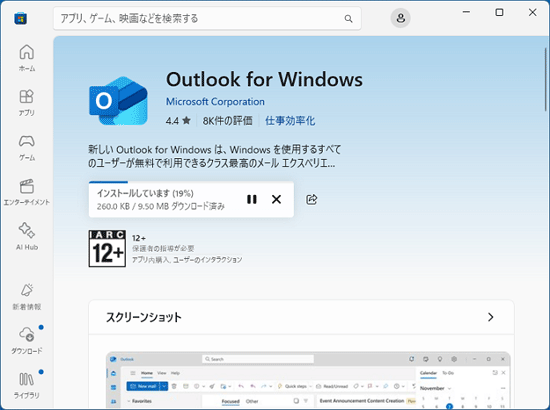
Task: Share the Outlook for Windows app
Action: tap(311, 199)
